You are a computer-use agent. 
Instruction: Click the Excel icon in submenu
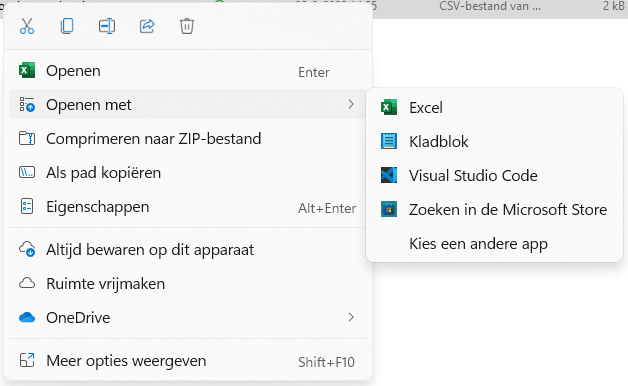point(388,107)
